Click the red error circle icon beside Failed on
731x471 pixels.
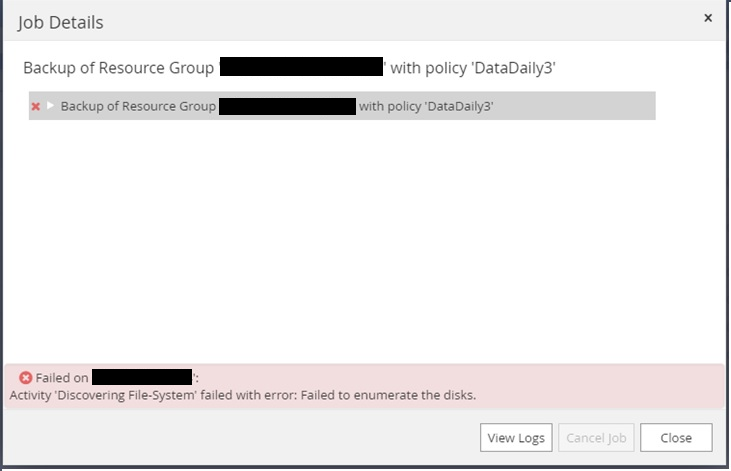[x=26, y=378]
